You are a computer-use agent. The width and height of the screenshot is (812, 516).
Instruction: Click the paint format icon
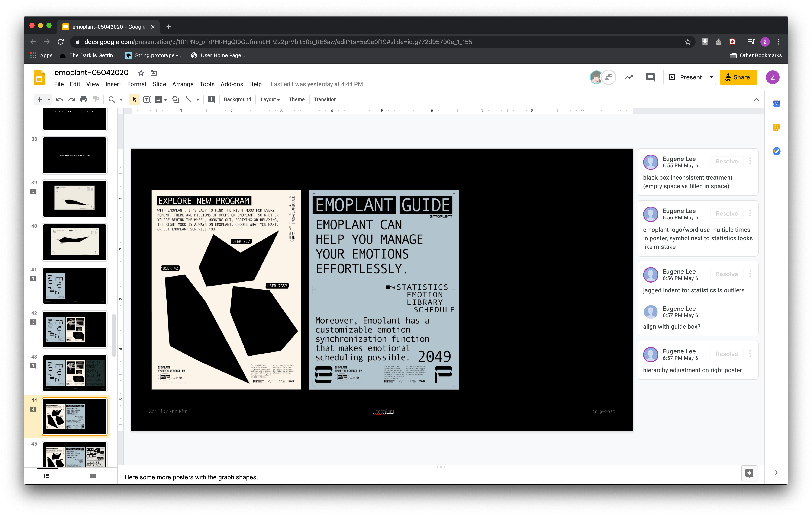click(96, 99)
